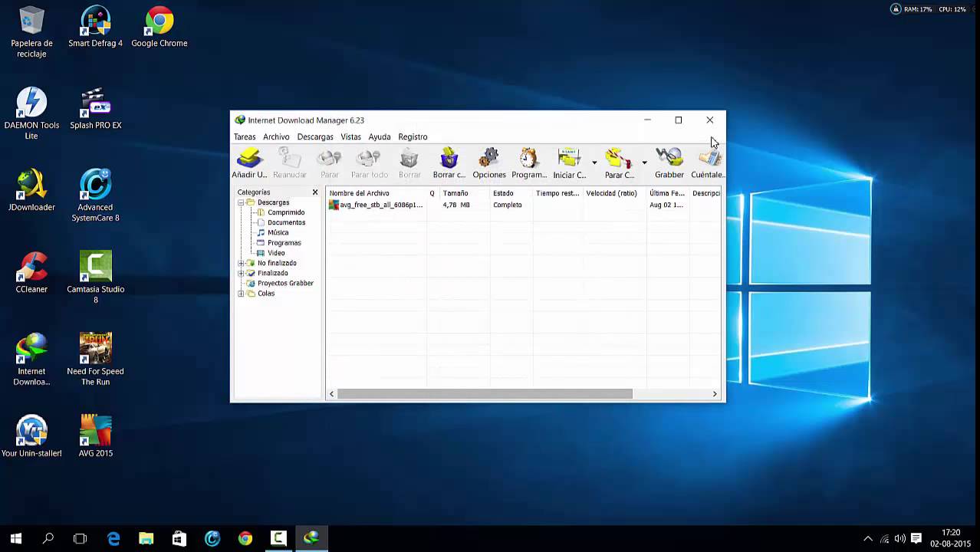This screenshot has width=980, height=552.
Task: Close the Categorías panel
Action: (314, 192)
